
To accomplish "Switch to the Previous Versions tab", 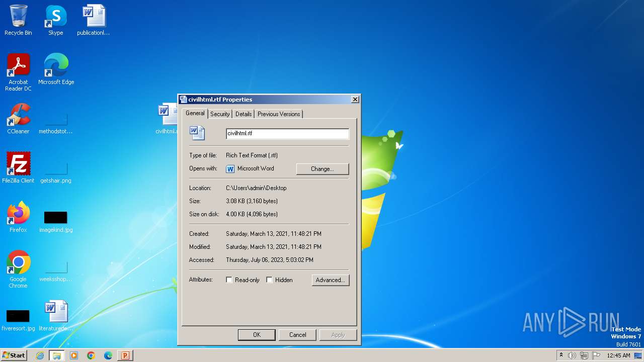I will click(279, 114).
